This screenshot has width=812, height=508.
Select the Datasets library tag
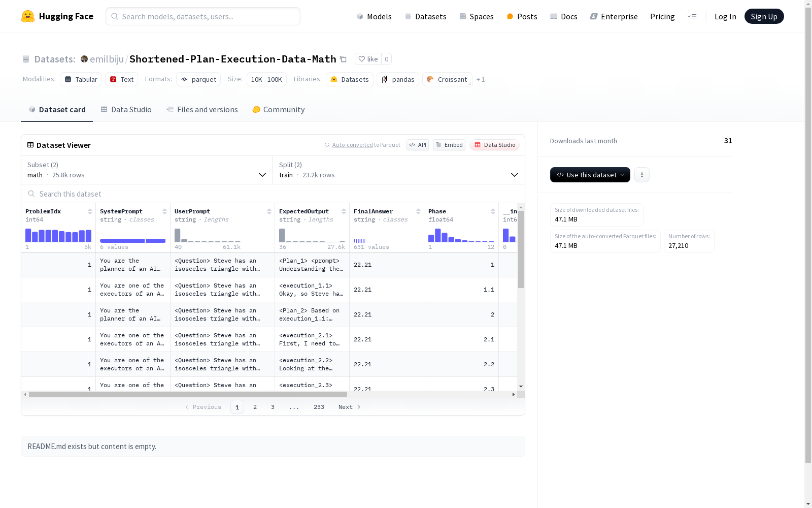(x=350, y=79)
